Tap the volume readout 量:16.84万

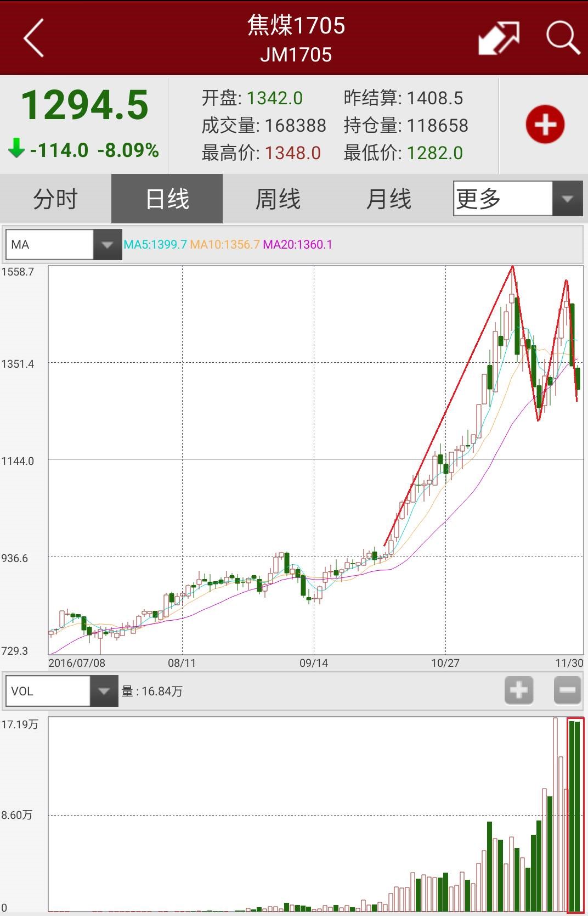click(x=152, y=691)
